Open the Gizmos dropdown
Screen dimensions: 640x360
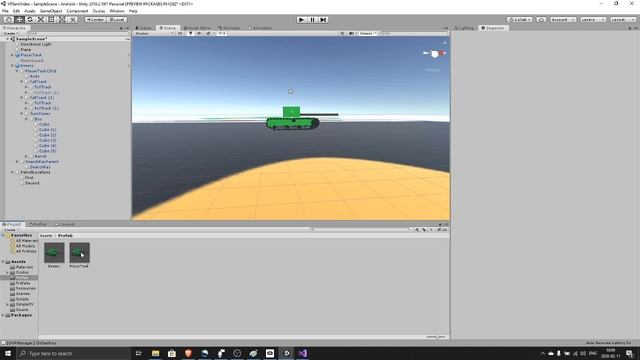point(368,33)
